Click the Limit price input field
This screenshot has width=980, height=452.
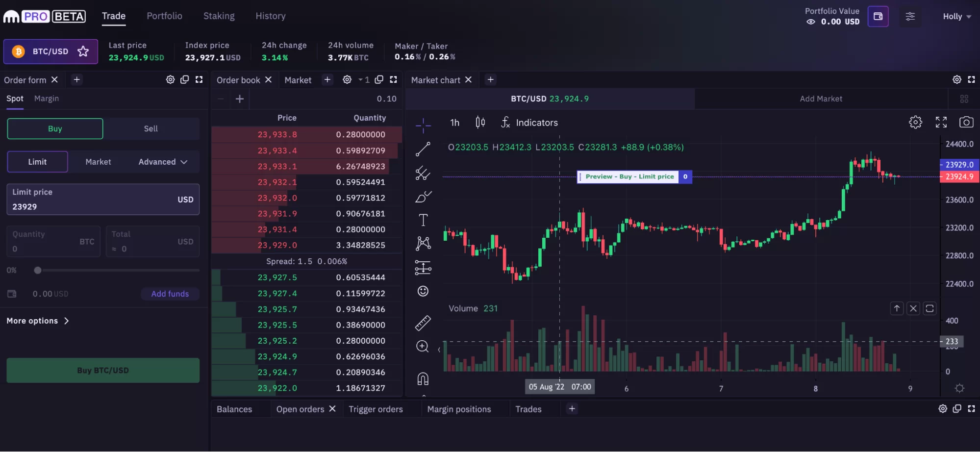(x=103, y=200)
